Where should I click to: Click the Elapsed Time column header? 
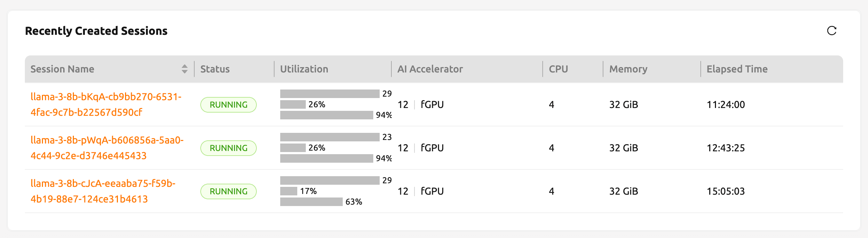point(737,69)
